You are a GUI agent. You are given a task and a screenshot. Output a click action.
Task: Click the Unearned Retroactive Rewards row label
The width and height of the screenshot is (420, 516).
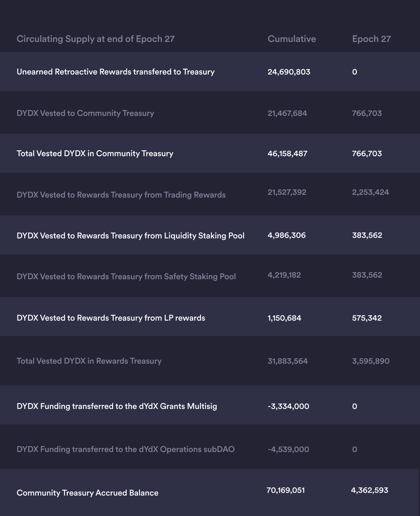coord(116,72)
